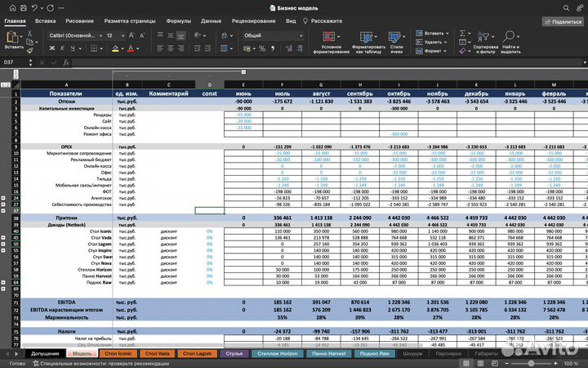Click the Поделиться share button
The image size is (588, 368).
pyautogui.click(x=560, y=22)
